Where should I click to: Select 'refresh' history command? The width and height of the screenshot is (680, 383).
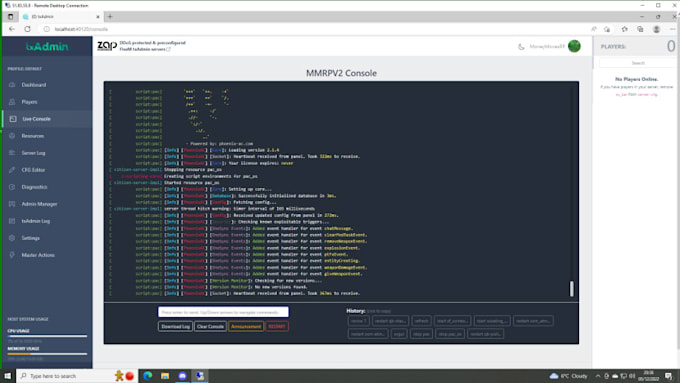pyautogui.click(x=421, y=321)
